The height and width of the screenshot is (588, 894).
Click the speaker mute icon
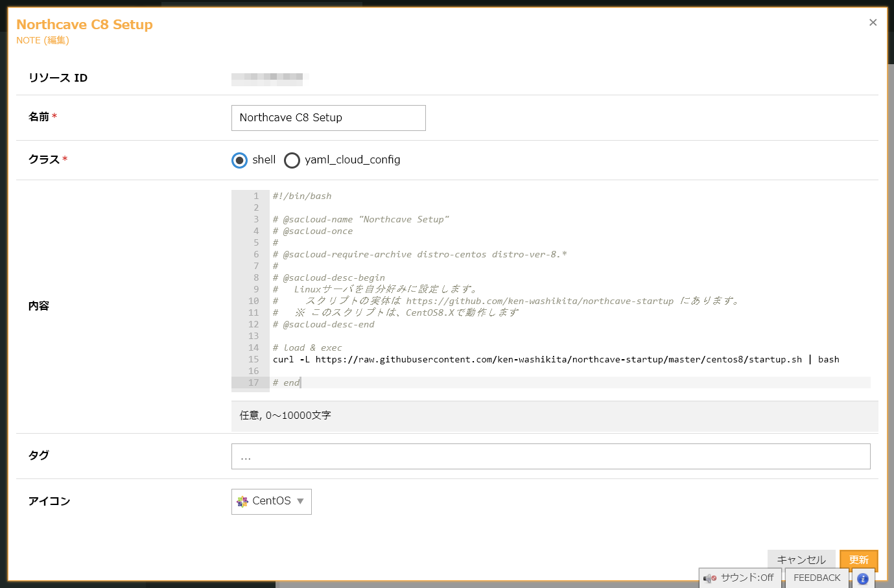pos(710,578)
